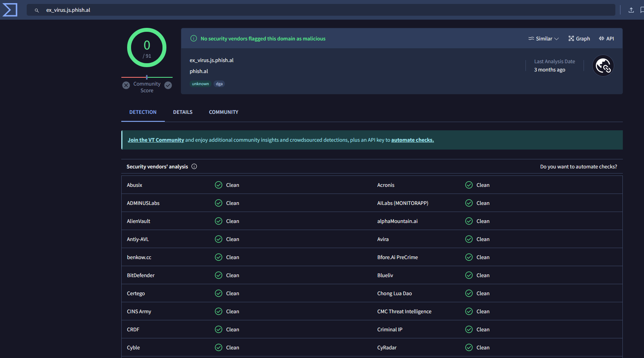This screenshot has height=358, width=644.
Task: Click the search input field
Action: point(314,10)
